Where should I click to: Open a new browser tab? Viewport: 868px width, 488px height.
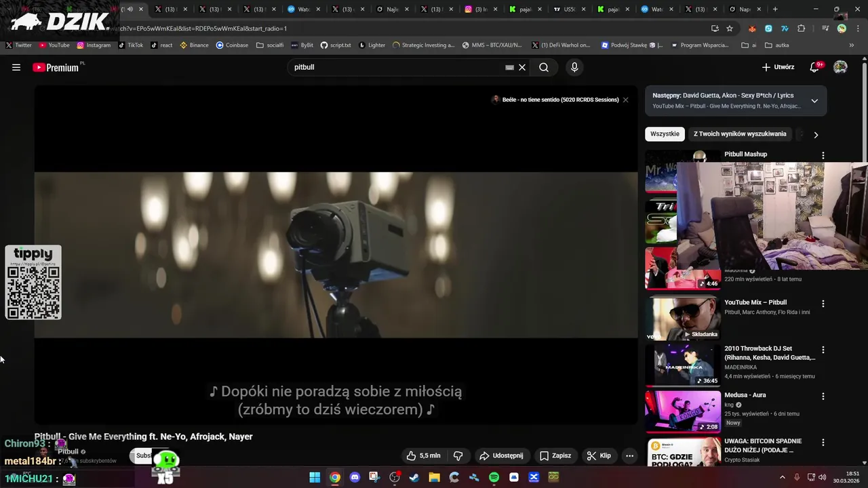[775, 9]
